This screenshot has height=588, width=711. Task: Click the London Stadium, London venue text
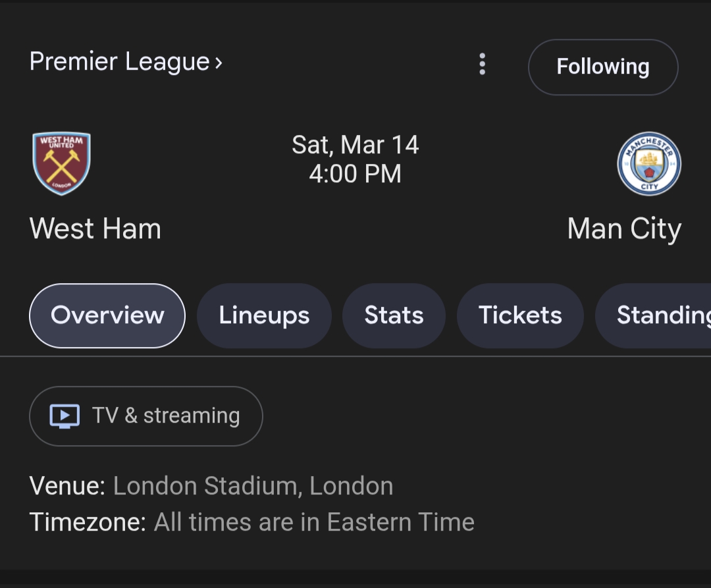point(253,486)
